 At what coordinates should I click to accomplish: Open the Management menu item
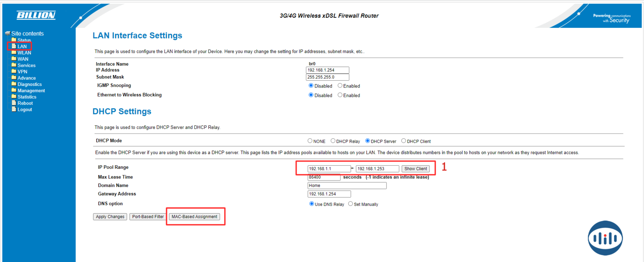(31, 91)
